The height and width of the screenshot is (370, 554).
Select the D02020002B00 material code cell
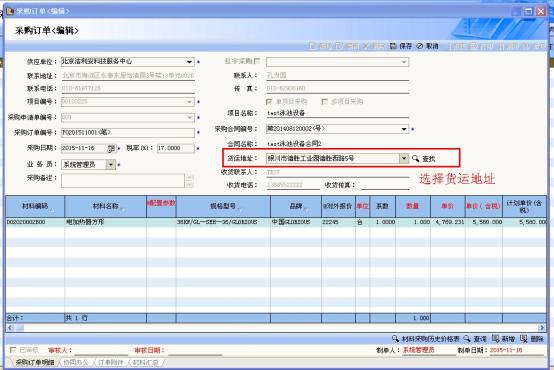(35, 222)
